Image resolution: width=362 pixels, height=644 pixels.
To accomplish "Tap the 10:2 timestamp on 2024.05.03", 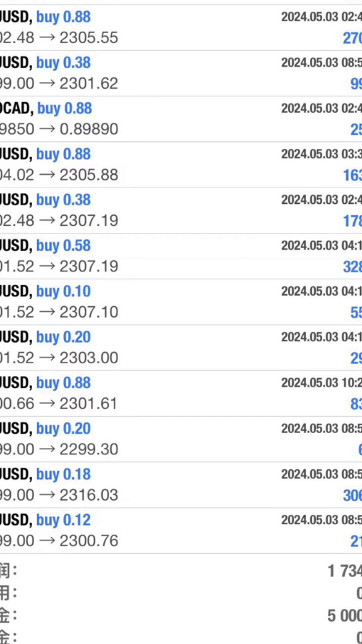I will (321, 383).
